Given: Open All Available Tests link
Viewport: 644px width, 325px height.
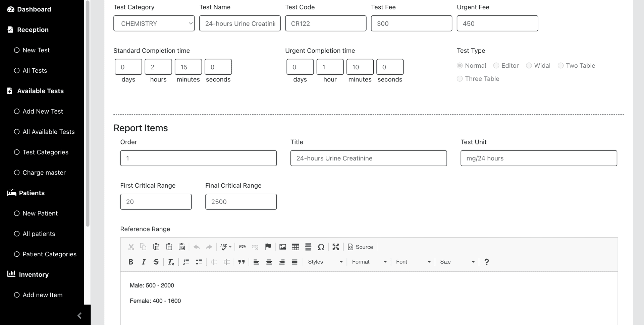Looking at the screenshot, I should click(44, 132).
